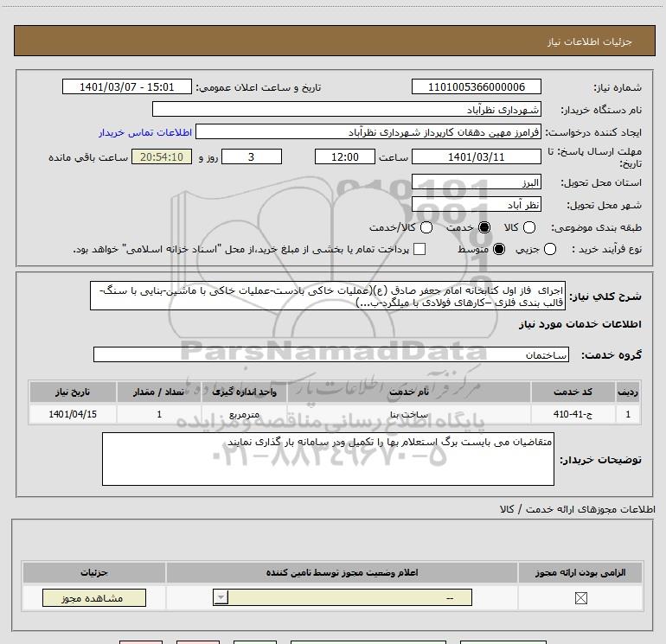Click the remaining days field showing 3
This screenshot has height=644, width=666.
(x=252, y=157)
